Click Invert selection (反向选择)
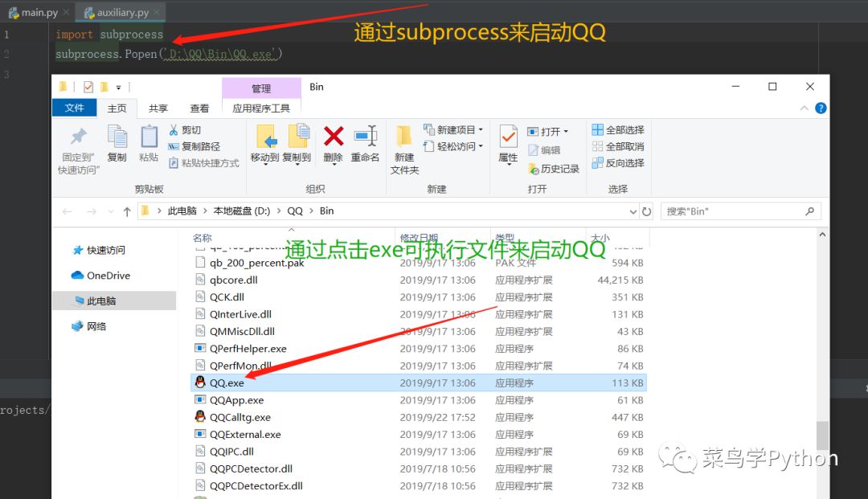The width and height of the screenshot is (868, 499). (618, 163)
